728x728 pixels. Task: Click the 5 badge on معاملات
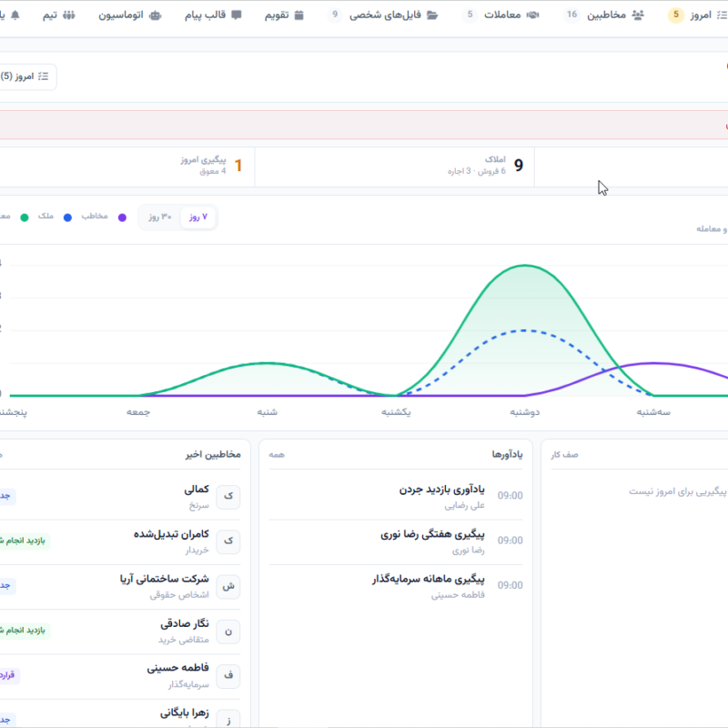point(470,15)
